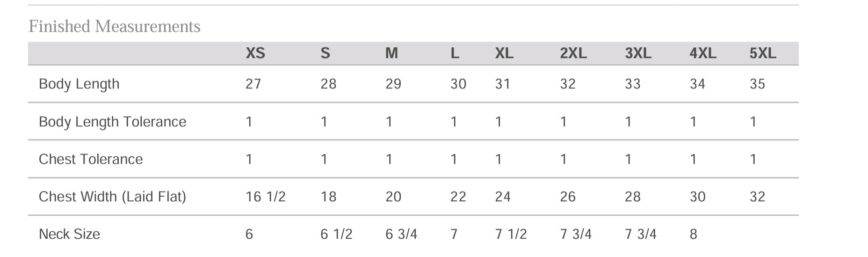Viewport: 868px width, 257px height.
Task: Click the body length value 35
Action: pos(758,84)
